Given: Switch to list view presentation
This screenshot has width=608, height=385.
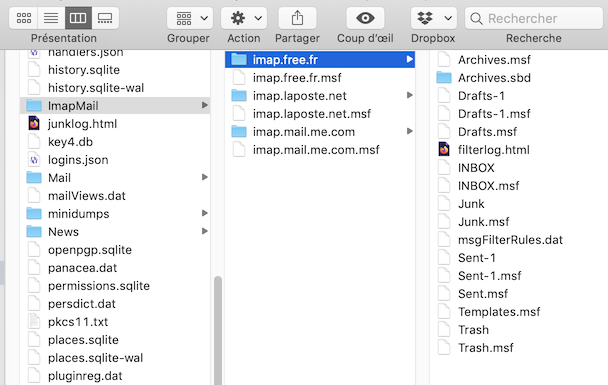Looking at the screenshot, I should (x=51, y=18).
